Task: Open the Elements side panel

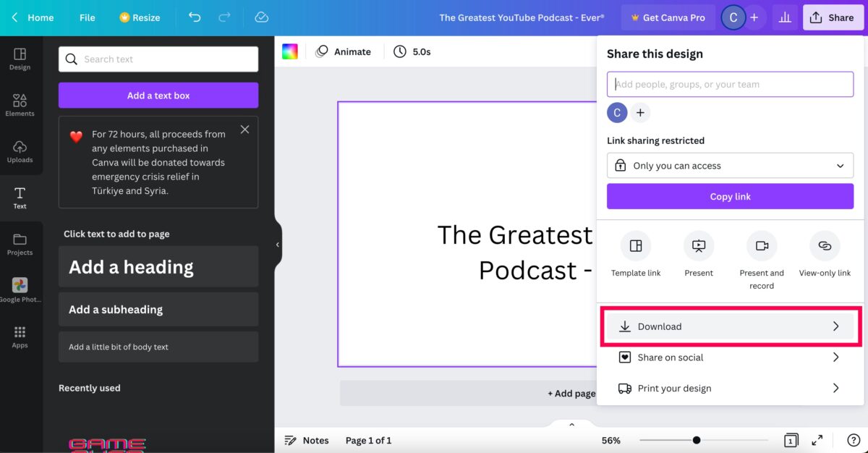Action: [x=20, y=105]
